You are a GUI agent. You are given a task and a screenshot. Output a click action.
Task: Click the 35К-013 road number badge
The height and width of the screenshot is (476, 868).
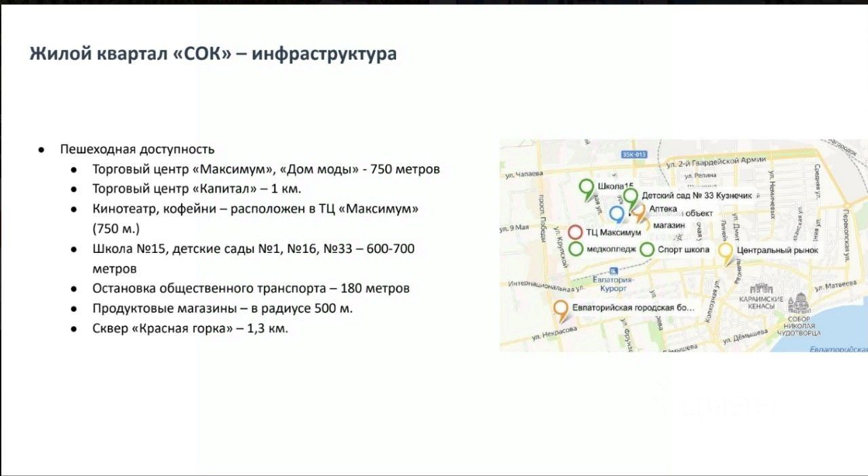click(x=635, y=155)
